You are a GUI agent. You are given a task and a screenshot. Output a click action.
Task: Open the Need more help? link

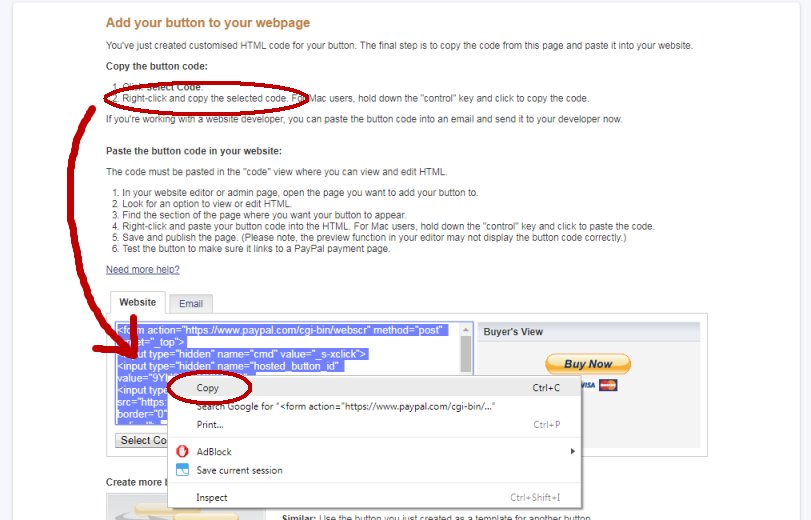[143, 270]
